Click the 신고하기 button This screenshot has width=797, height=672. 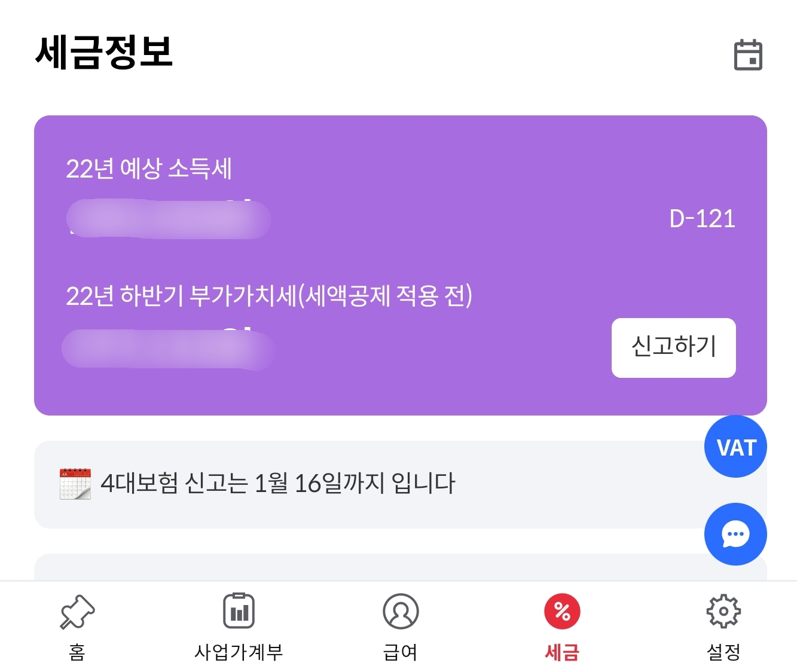pos(673,348)
